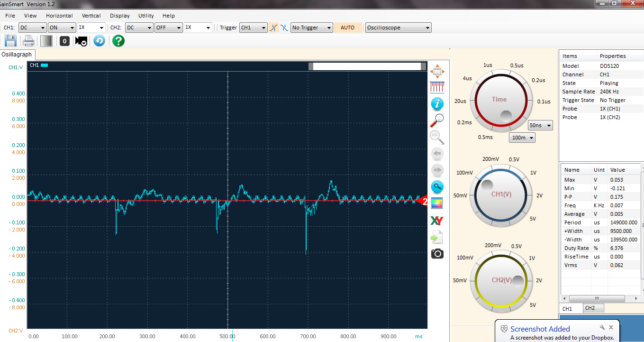The width and height of the screenshot is (644, 342).
Task: Open the 100m timebase dropdown
Action: point(522,138)
